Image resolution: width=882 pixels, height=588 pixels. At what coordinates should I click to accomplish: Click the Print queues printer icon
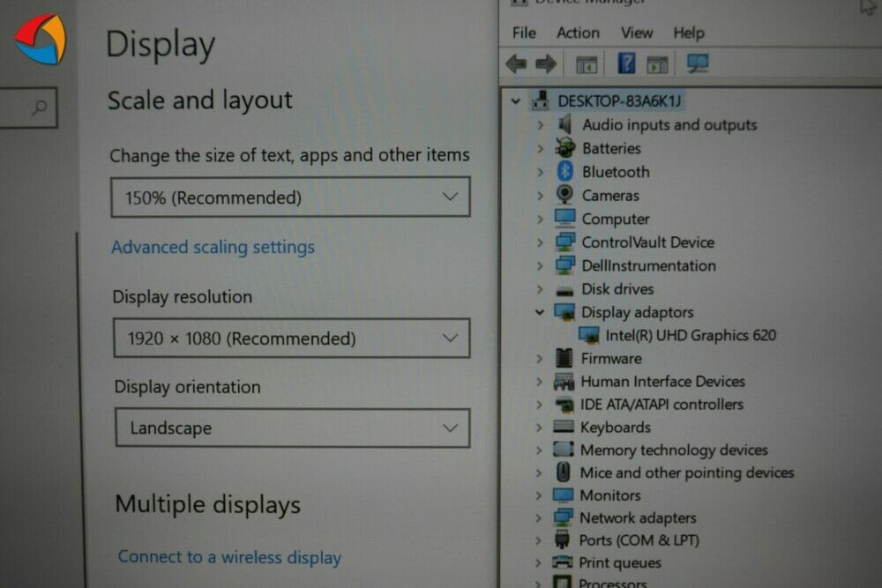coord(562,562)
